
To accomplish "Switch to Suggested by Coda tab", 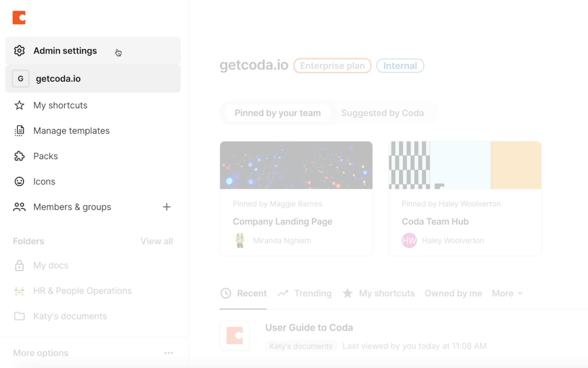I will pos(382,113).
